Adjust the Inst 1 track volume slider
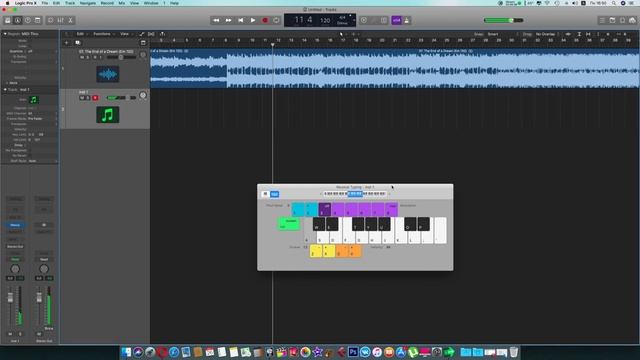The height and width of the screenshot is (360, 640). tap(121, 98)
